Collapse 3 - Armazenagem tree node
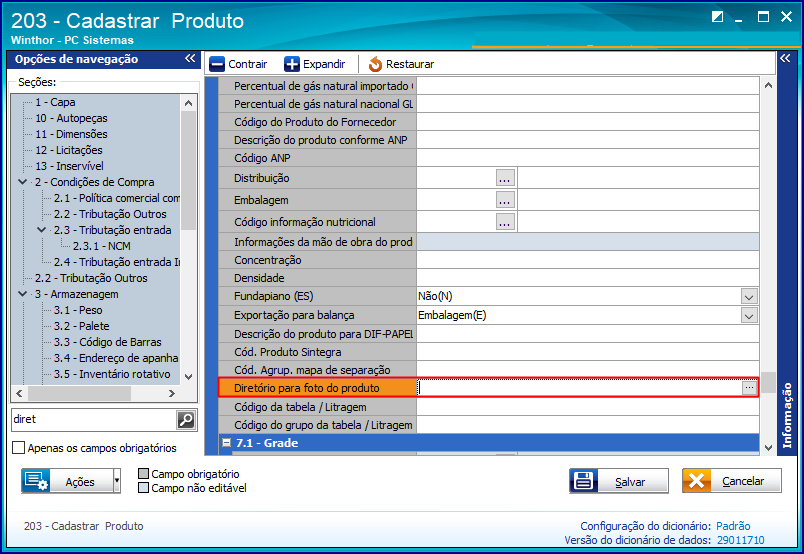This screenshot has width=804, height=554. 23,294
